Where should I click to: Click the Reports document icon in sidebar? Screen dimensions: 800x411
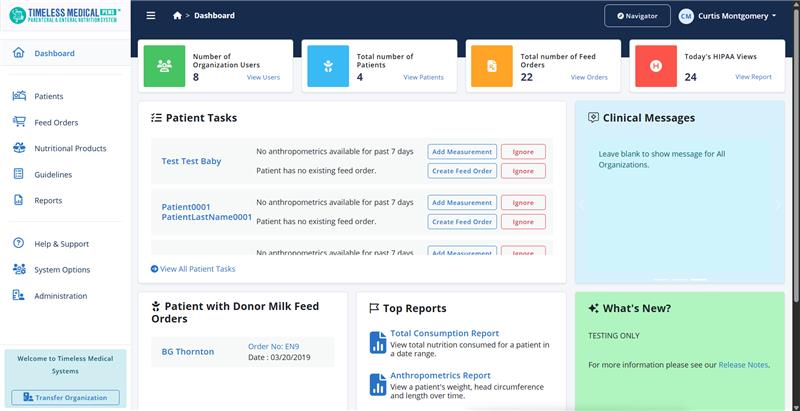(x=18, y=200)
